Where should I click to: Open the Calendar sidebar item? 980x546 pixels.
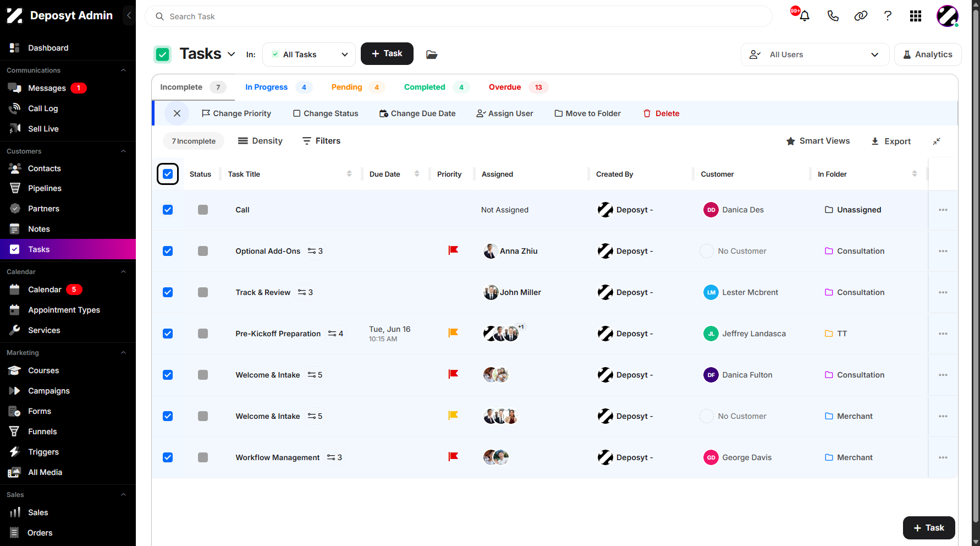coord(45,290)
